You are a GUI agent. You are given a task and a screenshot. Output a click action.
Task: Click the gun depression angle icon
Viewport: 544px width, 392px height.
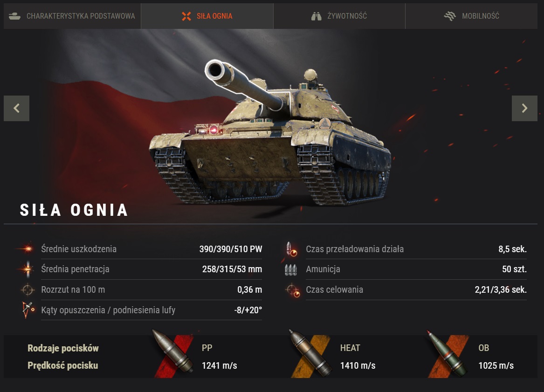tap(28, 310)
